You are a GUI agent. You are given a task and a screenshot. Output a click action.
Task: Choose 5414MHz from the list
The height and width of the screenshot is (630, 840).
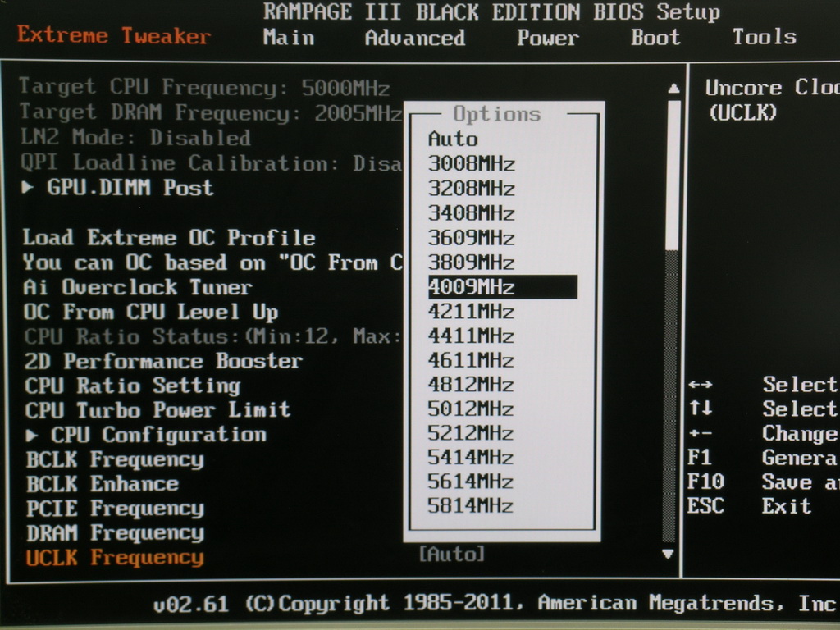coord(472,458)
